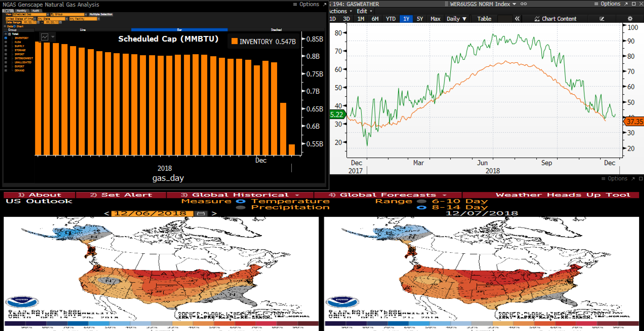Open the Any State dropdown

pyautogui.click(x=53, y=19)
